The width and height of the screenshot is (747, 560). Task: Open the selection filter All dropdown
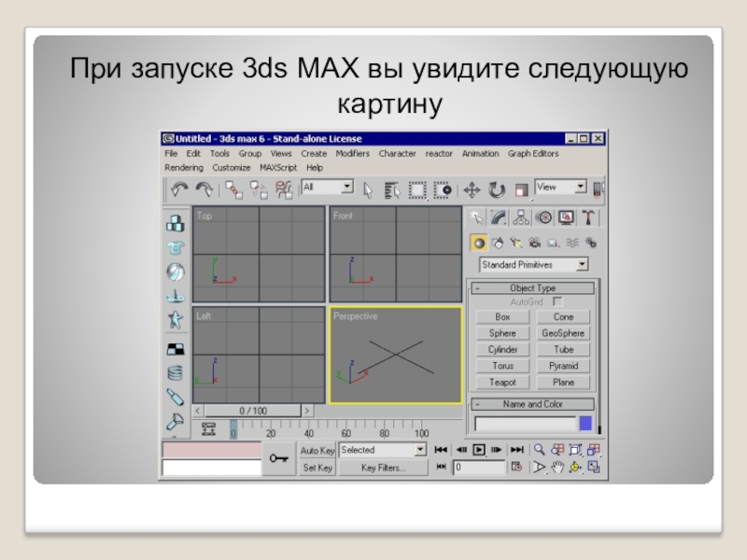coord(328,187)
